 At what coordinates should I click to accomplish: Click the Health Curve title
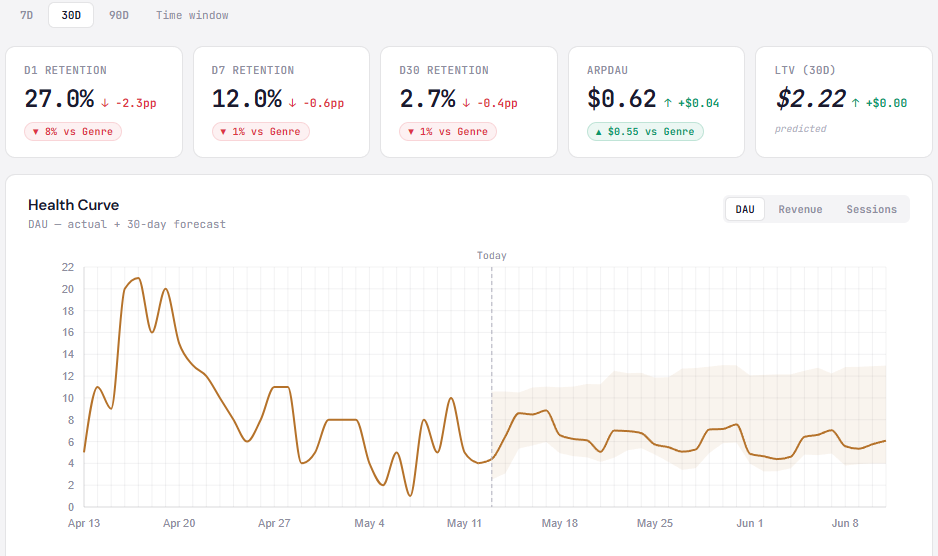click(x=74, y=205)
